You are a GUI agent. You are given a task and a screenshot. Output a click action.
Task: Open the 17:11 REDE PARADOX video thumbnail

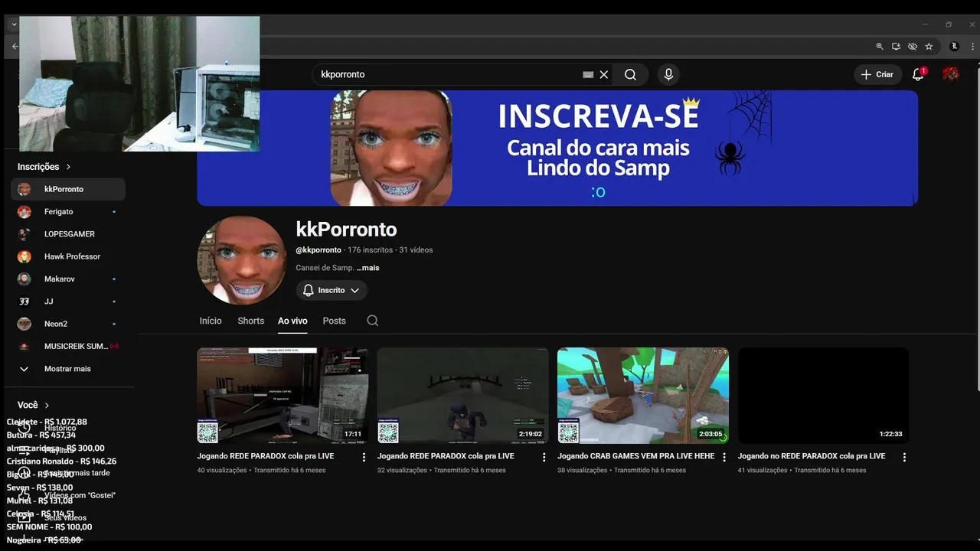[283, 396]
